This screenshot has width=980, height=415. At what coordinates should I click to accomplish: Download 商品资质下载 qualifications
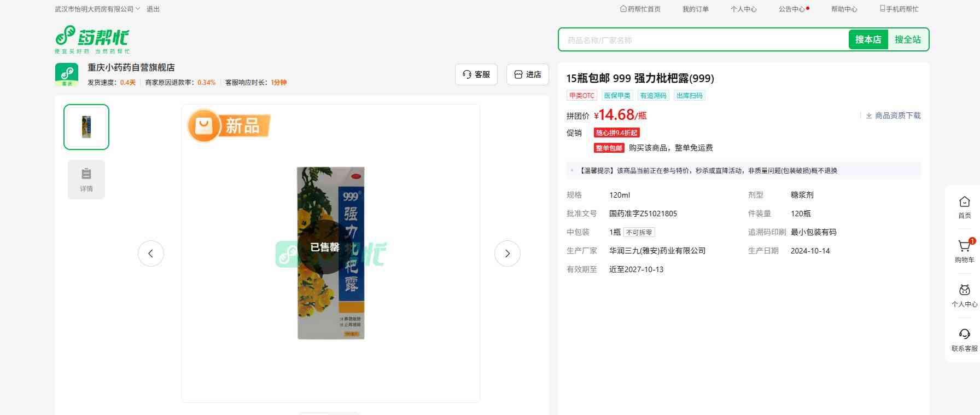[893, 116]
